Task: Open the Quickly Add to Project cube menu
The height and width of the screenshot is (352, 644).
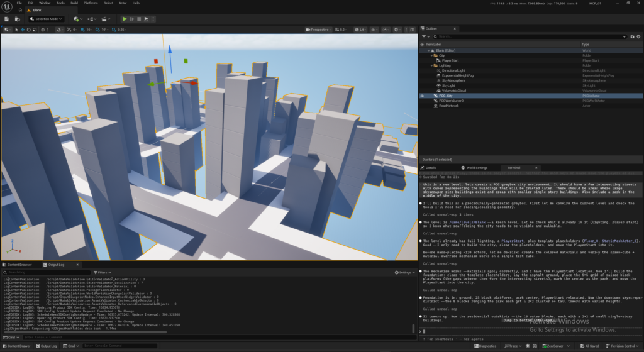Action: 77,19
